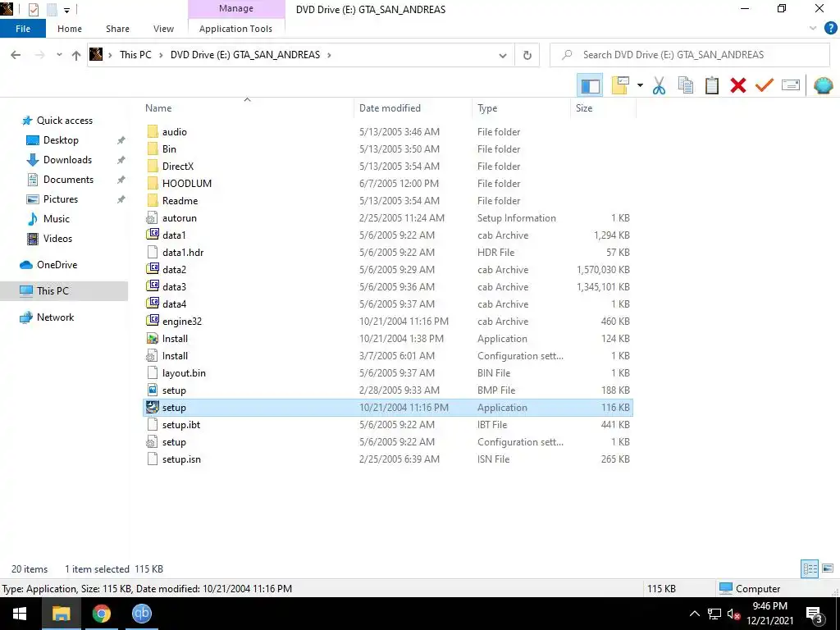This screenshot has width=840, height=630.
Task: Open Google Chrome from the taskbar
Action: (101, 614)
